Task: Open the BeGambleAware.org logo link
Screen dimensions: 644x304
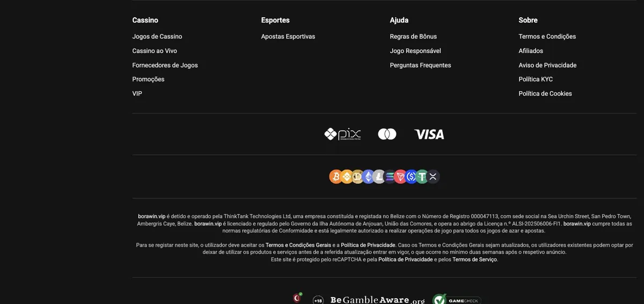Action: tap(377, 300)
